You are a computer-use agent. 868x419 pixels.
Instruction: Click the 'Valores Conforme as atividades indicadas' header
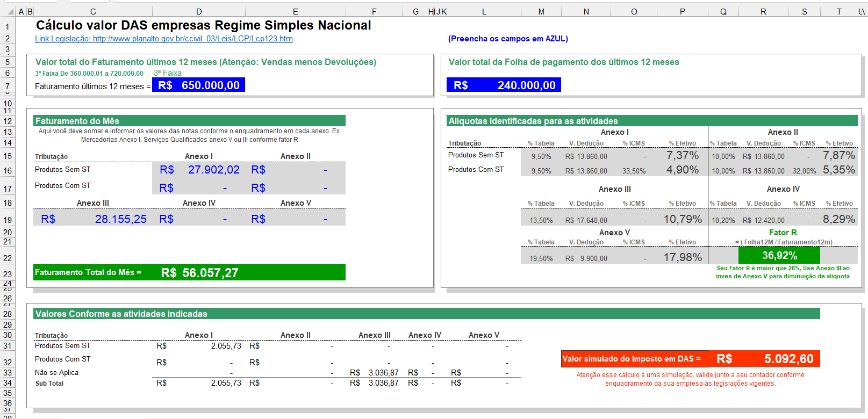[x=427, y=314]
